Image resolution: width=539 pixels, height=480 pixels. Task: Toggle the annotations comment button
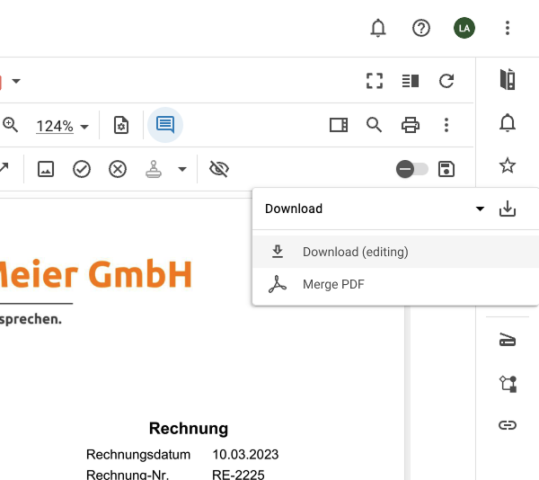(165, 125)
